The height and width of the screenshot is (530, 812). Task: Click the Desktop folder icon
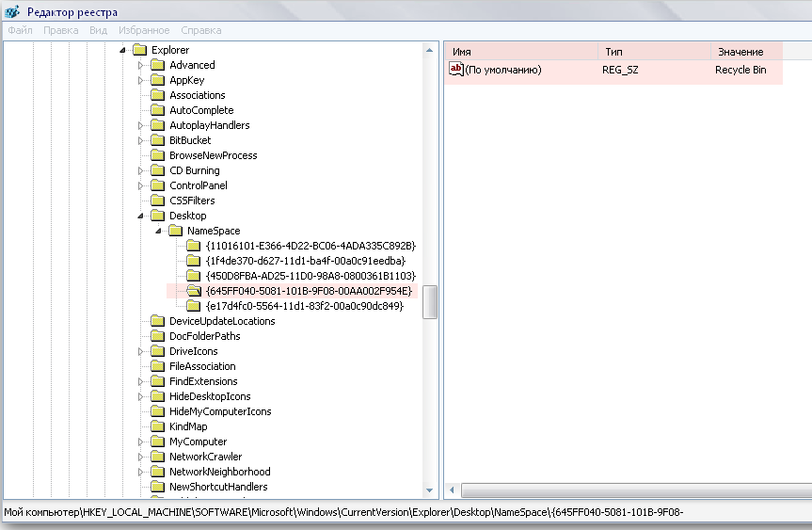click(157, 215)
